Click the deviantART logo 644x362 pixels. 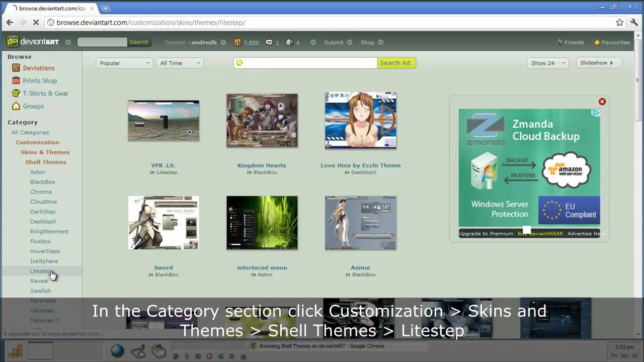tap(33, 42)
